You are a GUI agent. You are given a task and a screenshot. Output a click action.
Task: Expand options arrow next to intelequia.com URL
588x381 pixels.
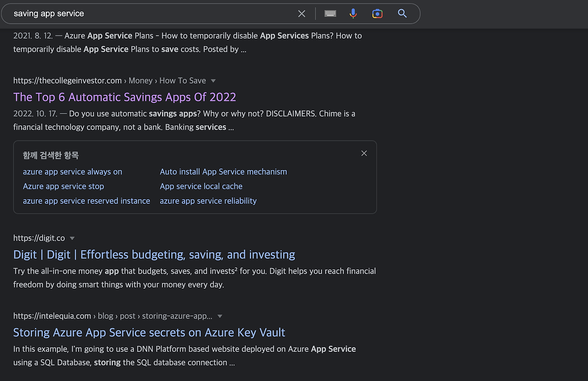click(x=220, y=316)
